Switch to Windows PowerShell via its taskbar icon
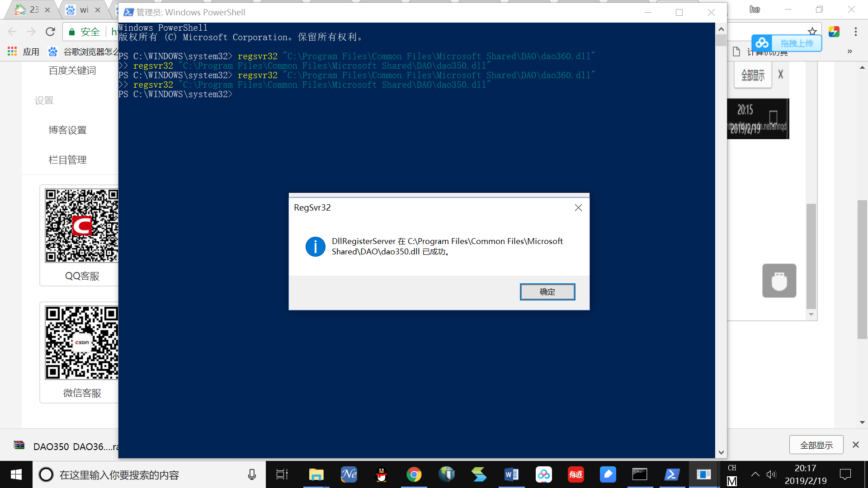The height and width of the screenshot is (488, 868). [672, 474]
